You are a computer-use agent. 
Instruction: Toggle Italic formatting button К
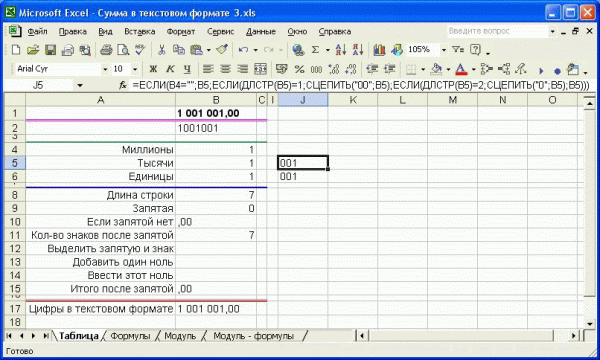click(x=170, y=69)
